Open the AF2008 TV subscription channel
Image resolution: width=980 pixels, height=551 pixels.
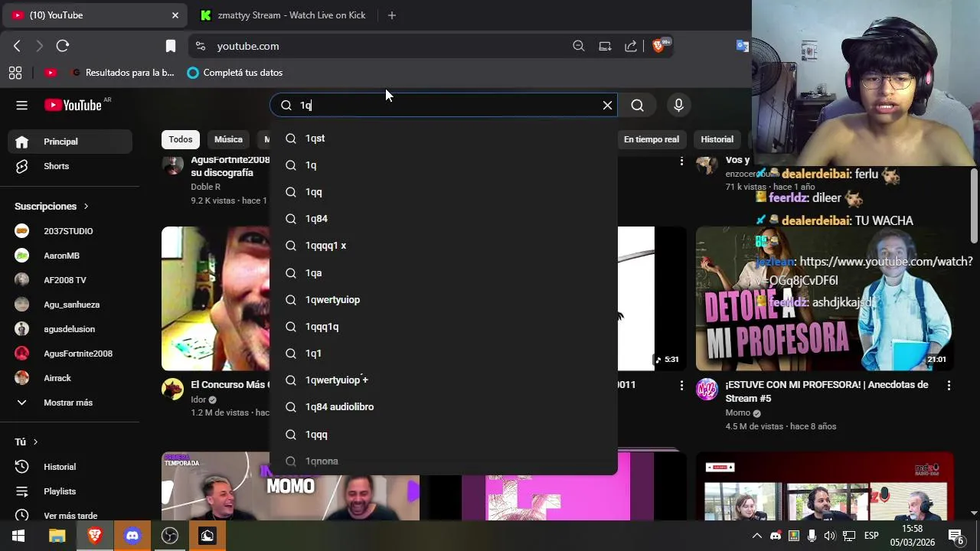pos(70,280)
